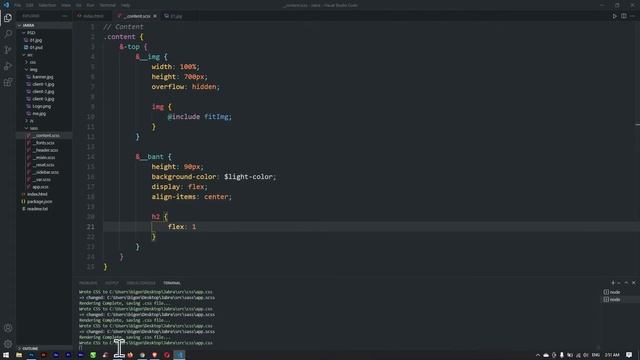
Task: Open the Firefox taskbar icon
Action: click(130, 355)
